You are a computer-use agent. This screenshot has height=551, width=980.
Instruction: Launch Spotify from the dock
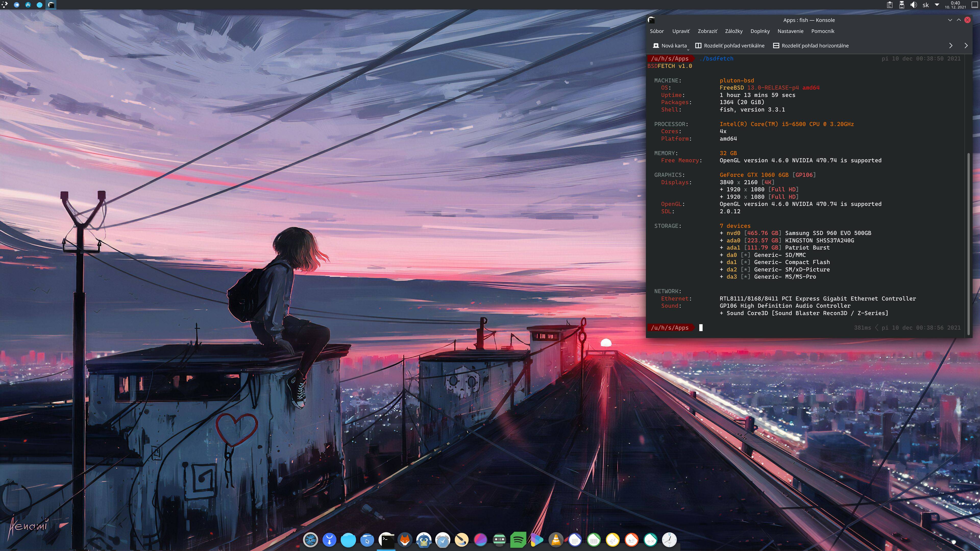pyautogui.click(x=518, y=540)
